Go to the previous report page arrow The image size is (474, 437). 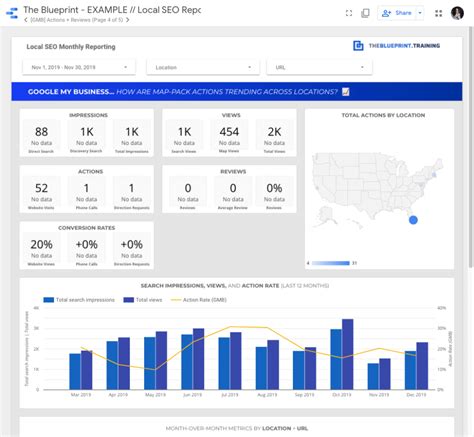(26, 20)
